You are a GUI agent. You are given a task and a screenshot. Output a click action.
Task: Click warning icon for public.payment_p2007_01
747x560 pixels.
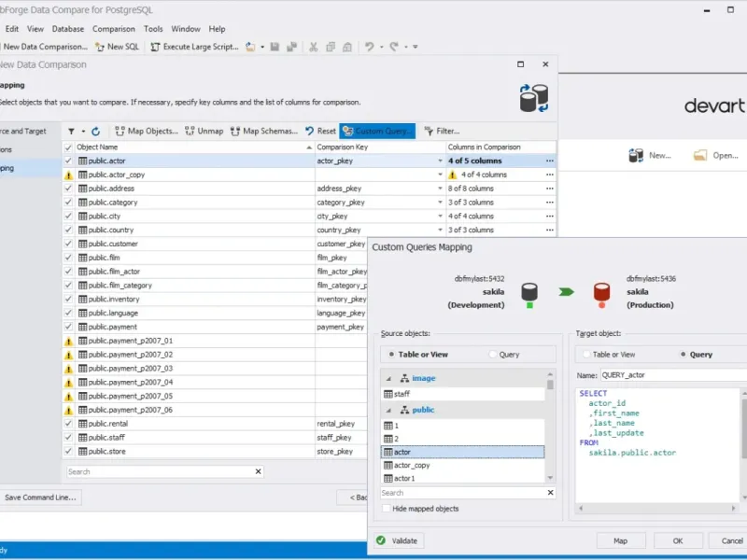tap(68, 341)
